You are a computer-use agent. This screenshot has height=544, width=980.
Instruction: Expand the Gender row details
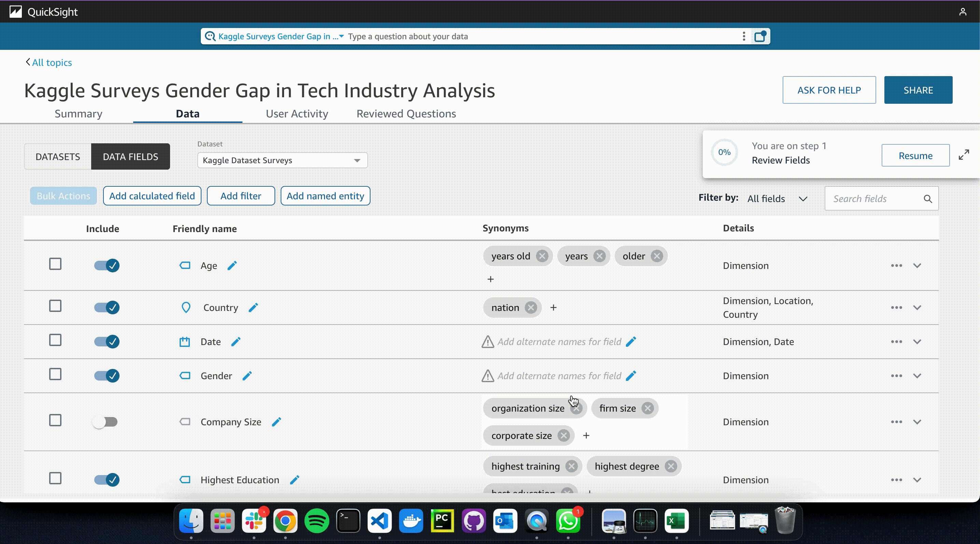[917, 376]
